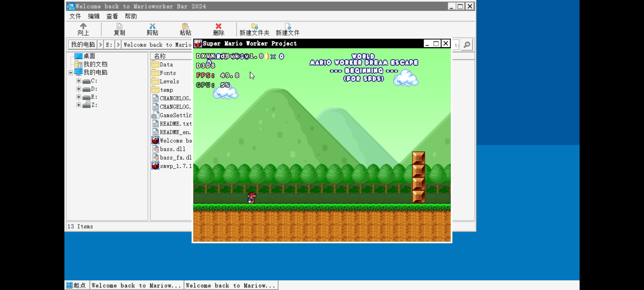Minimize the Super Mario Worker Project window
Screen dimensions: 644x290
427,43
